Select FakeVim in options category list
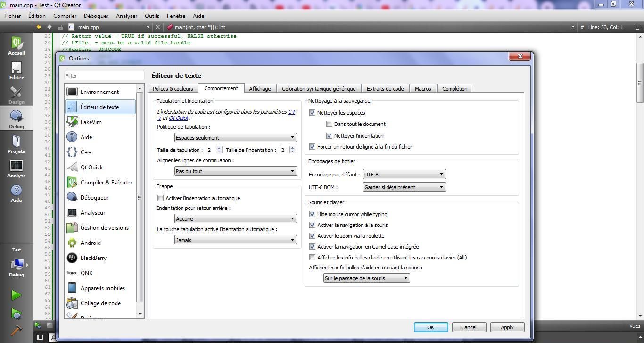 pyautogui.click(x=91, y=122)
